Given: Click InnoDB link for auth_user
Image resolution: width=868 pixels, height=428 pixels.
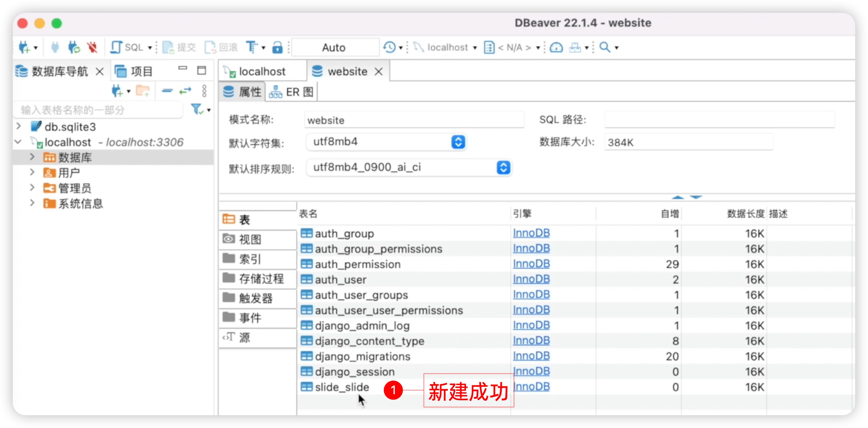Looking at the screenshot, I should (x=531, y=279).
